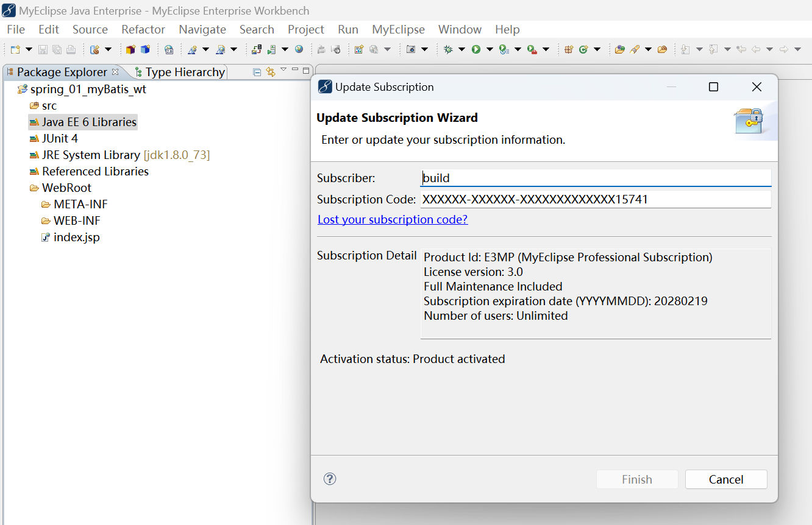This screenshot has width=812, height=525.
Task: Click the Forward navigation arrow icon
Action: coord(784,49)
